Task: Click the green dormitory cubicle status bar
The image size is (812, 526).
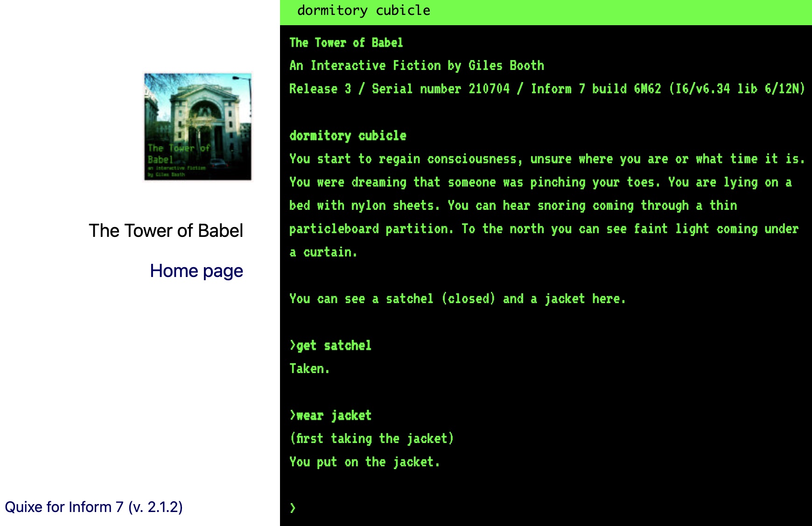Action: [545, 11]
